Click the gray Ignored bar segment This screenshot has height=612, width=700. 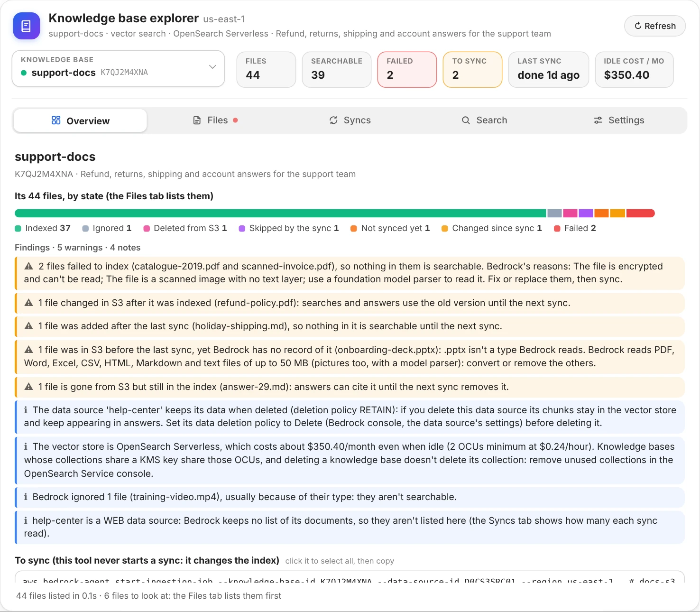click(x=554, y=213)
